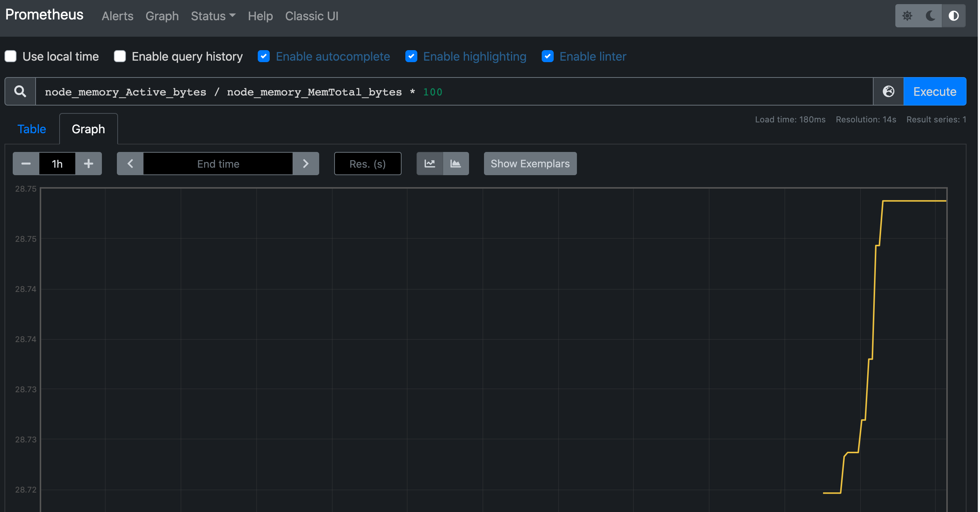Viewport: 980px width, 512px height.
Task: Move end time forward with right chevron
Action: click(x=305, y=164)
